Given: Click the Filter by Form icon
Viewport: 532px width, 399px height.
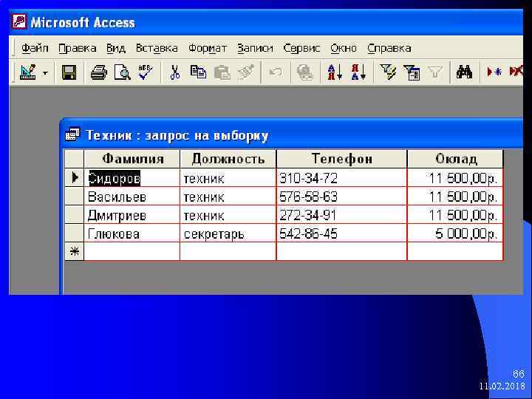Looking at the screenshot, I should tap(412, 72).
